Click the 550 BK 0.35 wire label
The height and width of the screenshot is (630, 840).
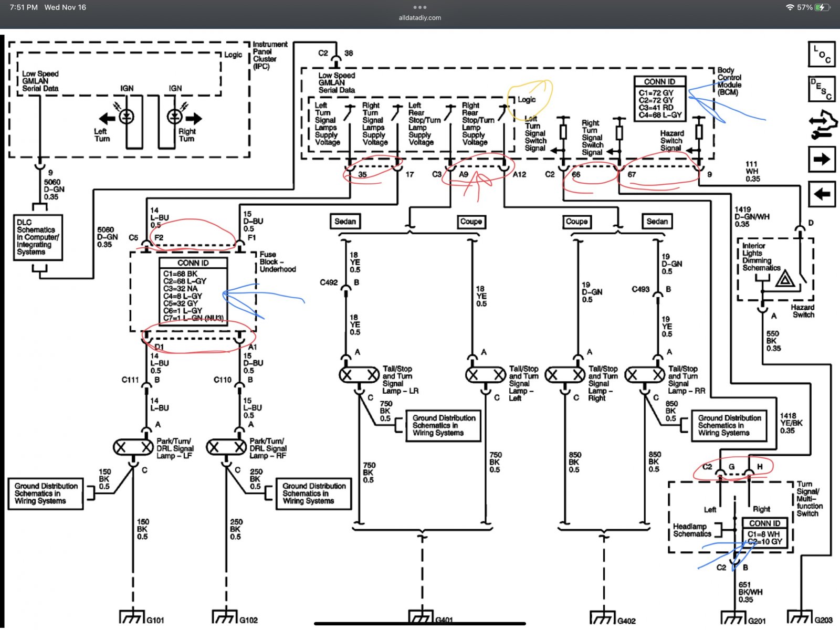(x=773, y=341)
